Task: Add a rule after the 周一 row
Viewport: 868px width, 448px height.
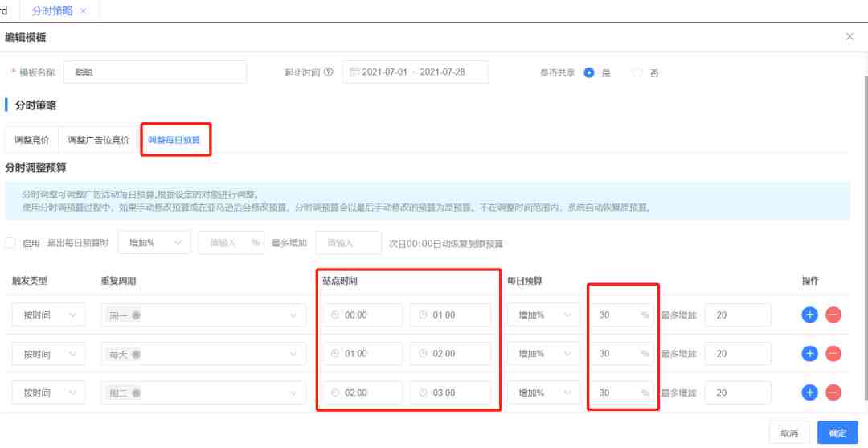Action: point(809,315)
